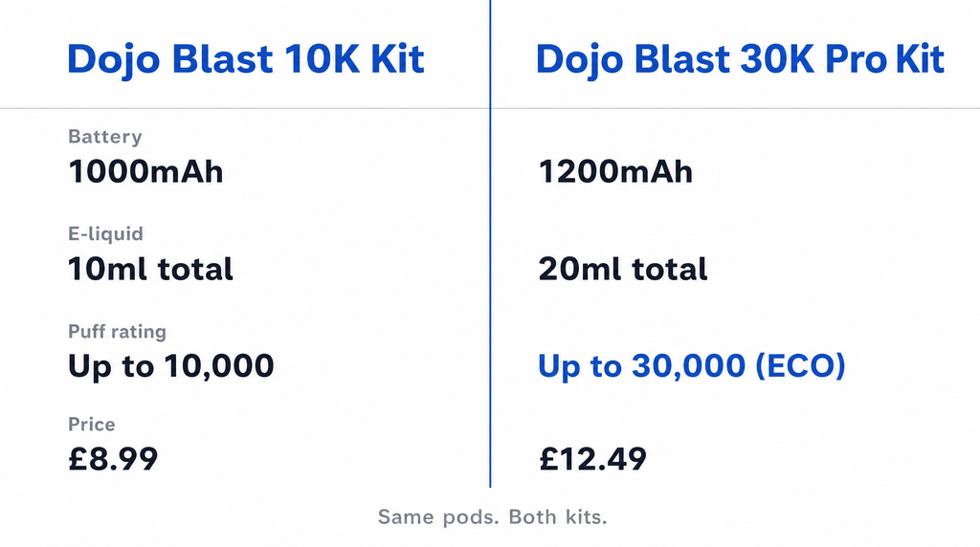Click the 1000mAh battery value
980x547 pixels.
(145, 172)
